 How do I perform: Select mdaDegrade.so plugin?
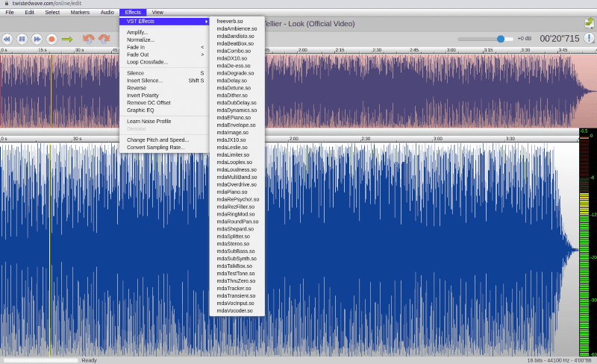click(x=237, y=73)
